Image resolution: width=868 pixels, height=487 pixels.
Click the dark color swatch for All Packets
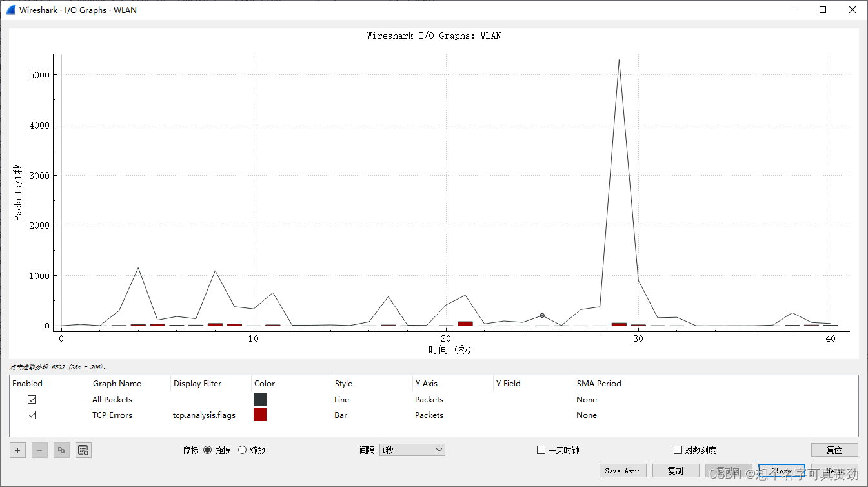pyautogui.click(x=260, y=400)
